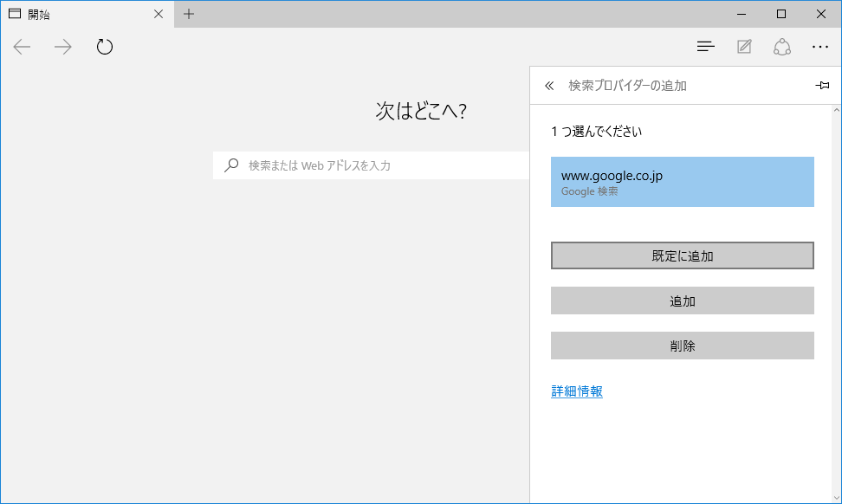This screenshot has width=842, height=504.
Task: Open a new tab with the + button
Action: click(189, 14)
